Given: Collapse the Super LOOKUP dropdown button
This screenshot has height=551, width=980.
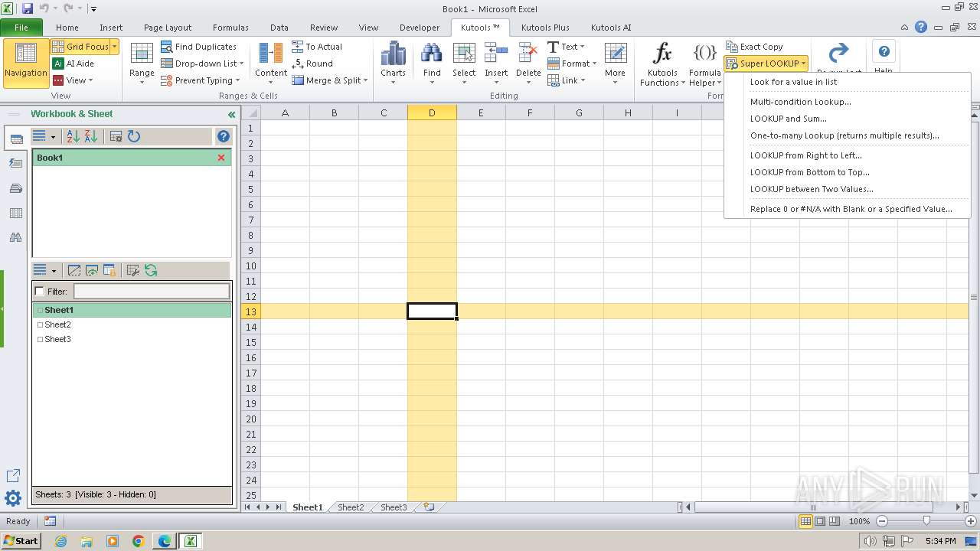Looking at the screenshot, I should [x=766, y=64].
